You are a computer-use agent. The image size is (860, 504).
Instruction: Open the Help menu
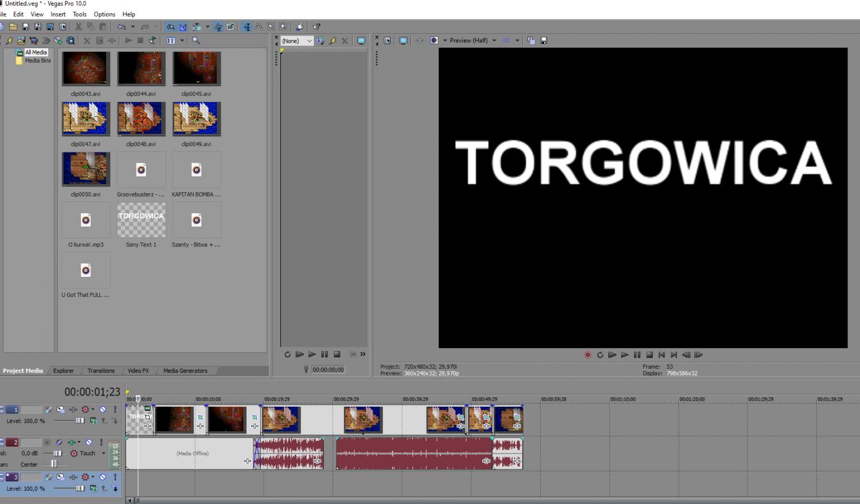pos(129,14)
